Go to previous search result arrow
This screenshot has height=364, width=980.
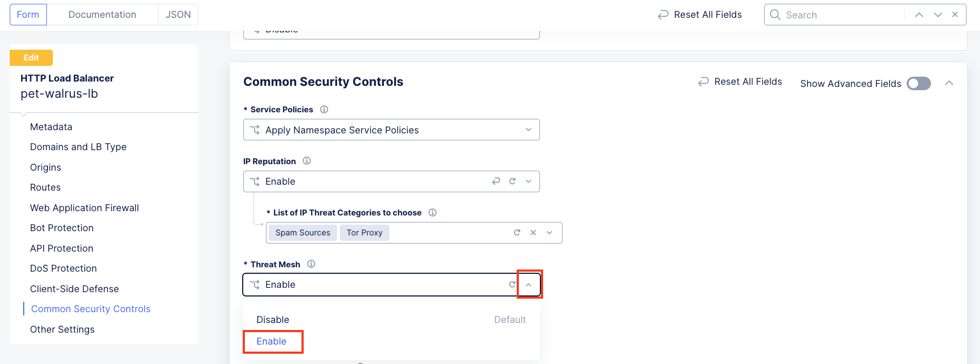click(x=919, y=15)
